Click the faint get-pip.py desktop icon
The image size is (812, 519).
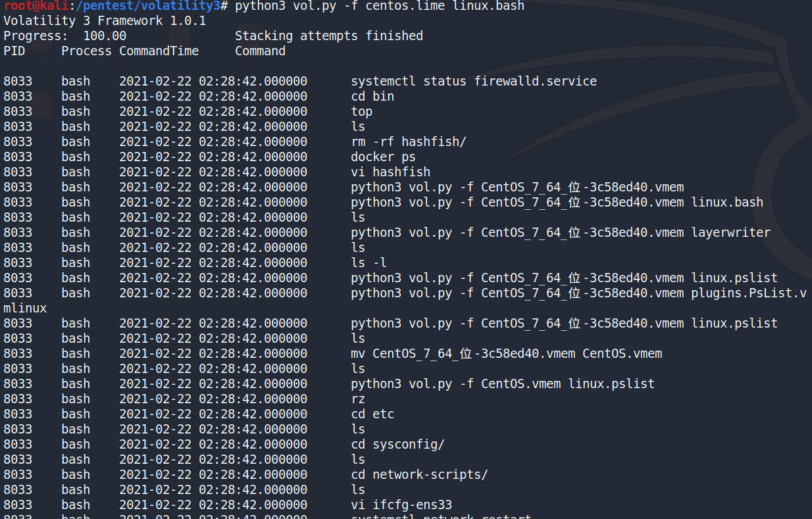point(109,64)
